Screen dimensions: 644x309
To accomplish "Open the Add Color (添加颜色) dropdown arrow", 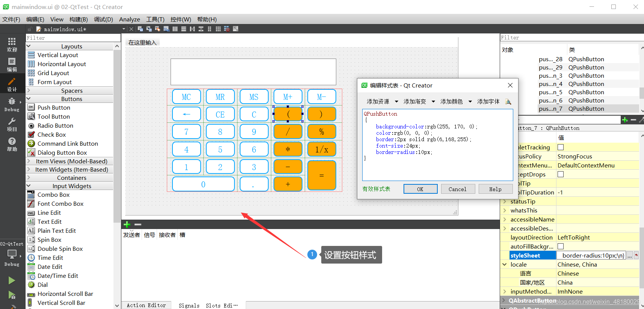I will pyautogui.click(x=470, y=102).
